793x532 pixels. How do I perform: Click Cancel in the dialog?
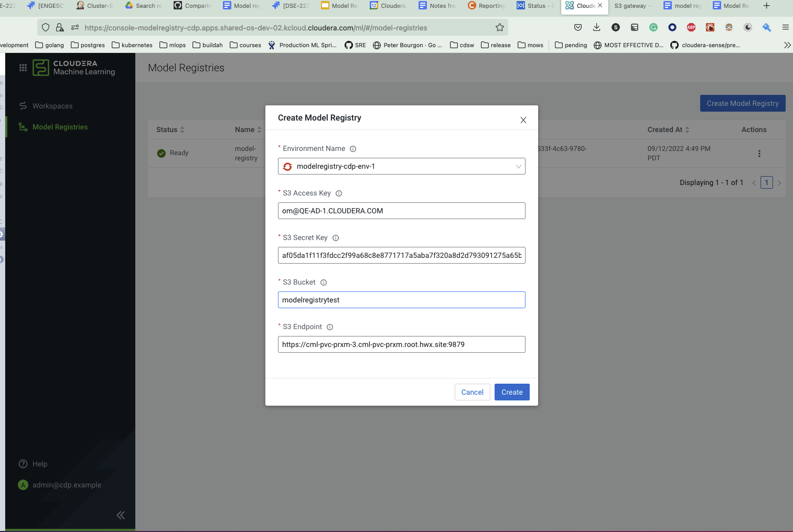pos(473,392)
